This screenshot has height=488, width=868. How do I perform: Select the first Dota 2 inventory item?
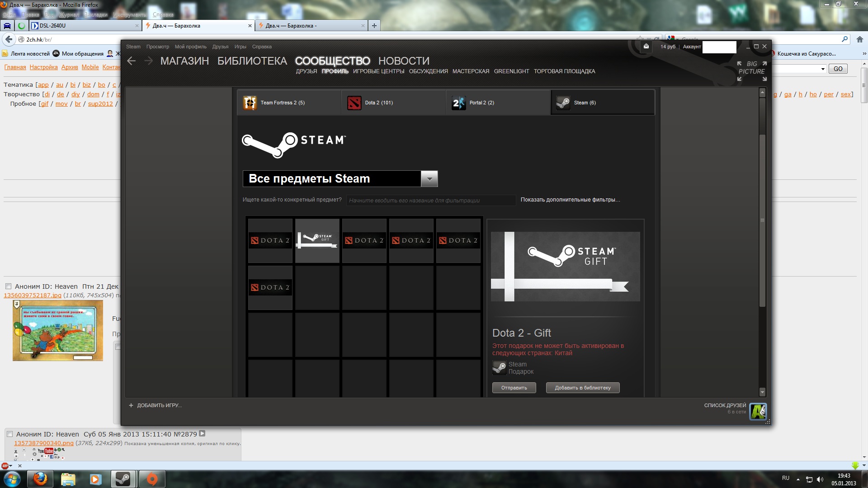point(270,240)
